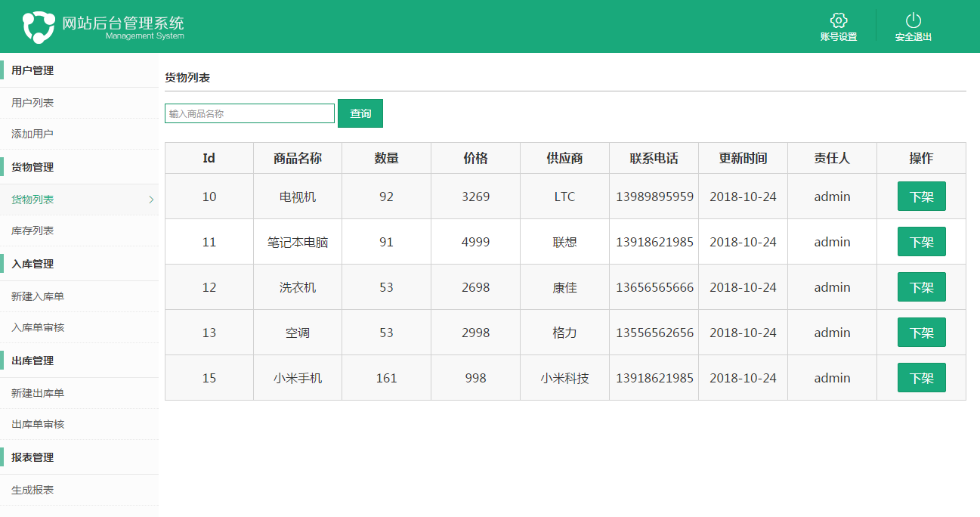Click 下架 for 电视机 row
Viewport: 980px width, 517px height.
(x=921, y=197)
